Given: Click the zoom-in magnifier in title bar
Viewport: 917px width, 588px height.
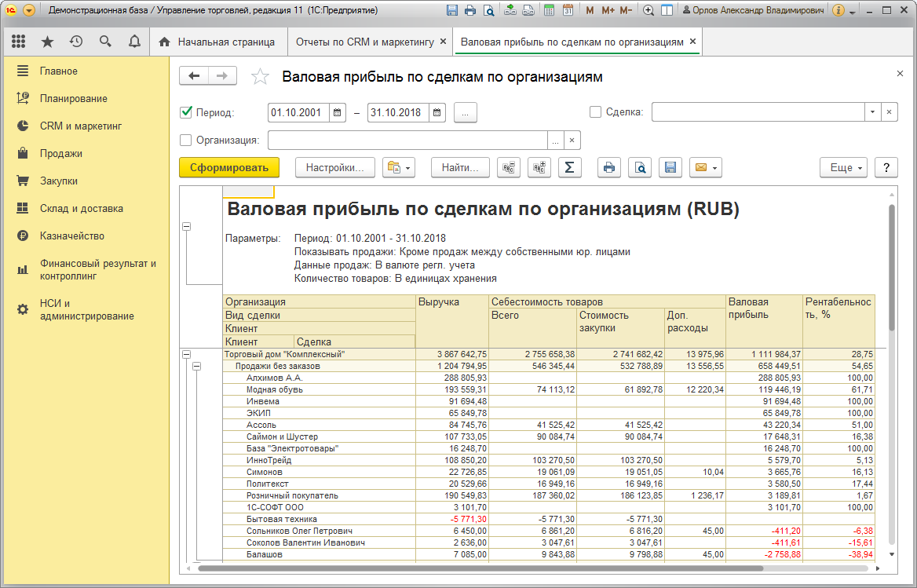Looking at the screenshot, I should coord(648,10).
